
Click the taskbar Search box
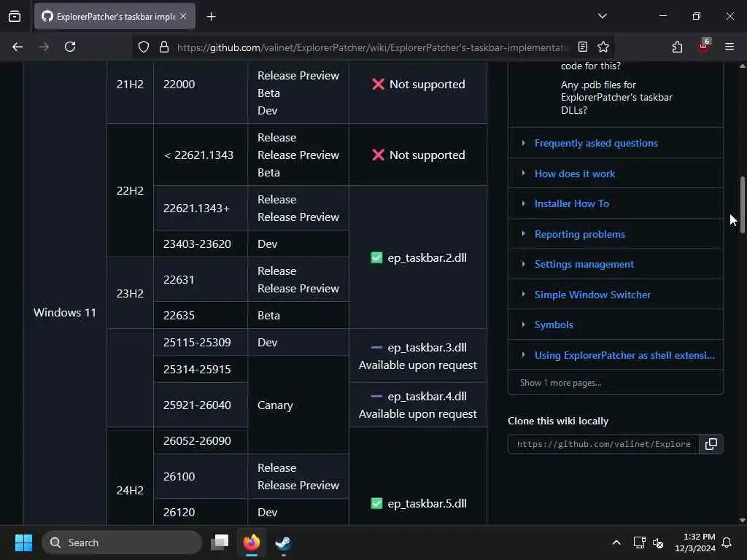coord(122,542)
